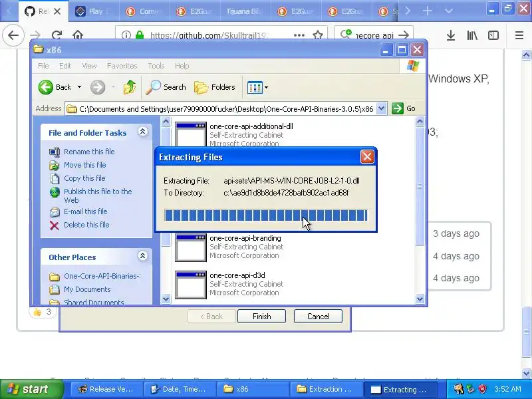Open the Edit menu in Explorer
532x399 pixels.
(65, 66)
